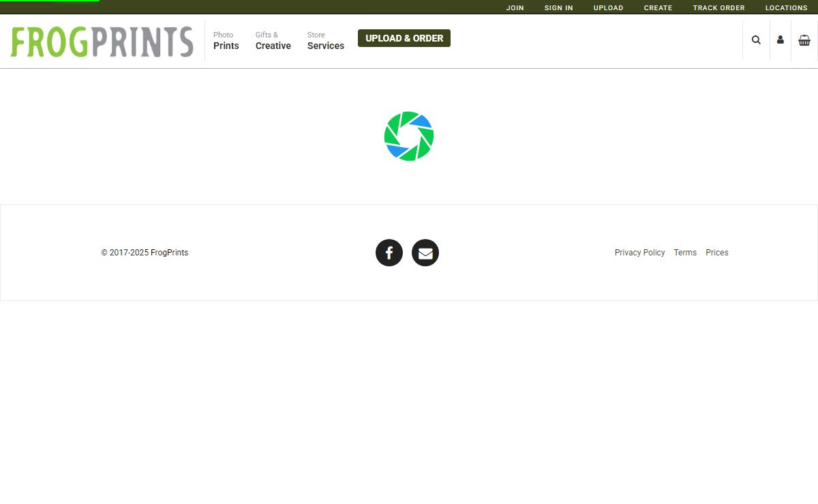Select Create in the top bar
818x504 pixels.
click(x=658, y=8)
